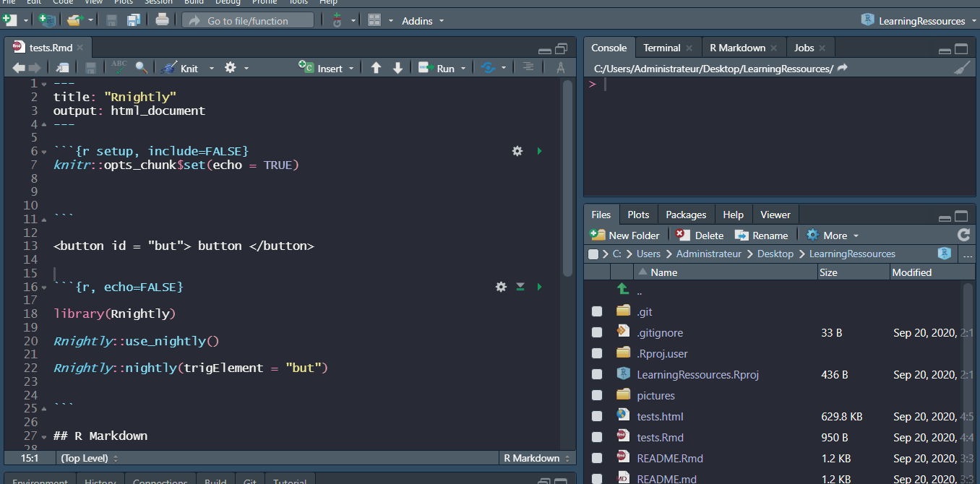Switch to the Viewer tab
The height and width of the screenshot is (484, 980).
coord(775,215)
